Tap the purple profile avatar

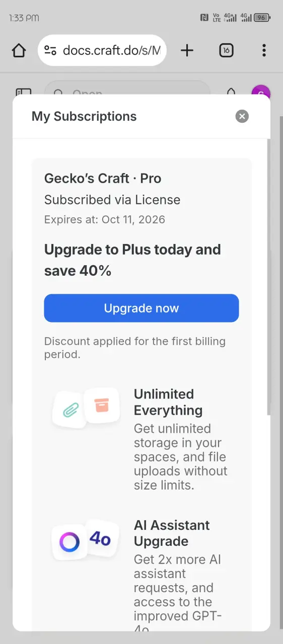[261, 93]
